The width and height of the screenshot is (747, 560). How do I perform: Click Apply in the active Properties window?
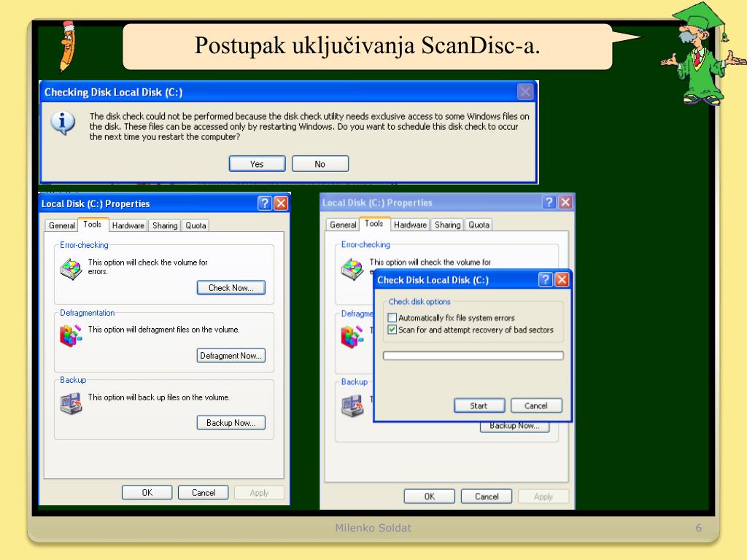pyautogui.click(x=259, y=493)
